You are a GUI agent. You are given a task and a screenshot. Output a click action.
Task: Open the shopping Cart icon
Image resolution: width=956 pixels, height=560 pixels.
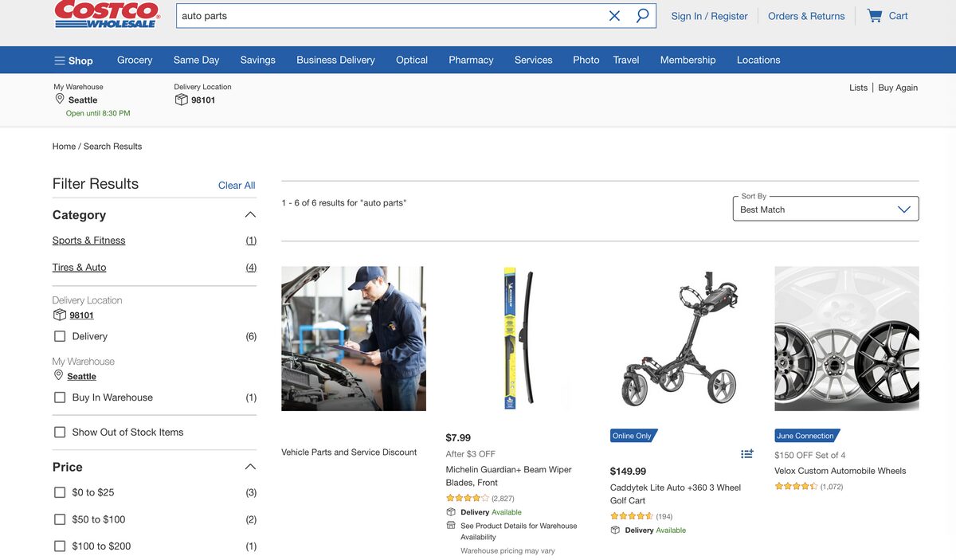click(x=874, y=16)
